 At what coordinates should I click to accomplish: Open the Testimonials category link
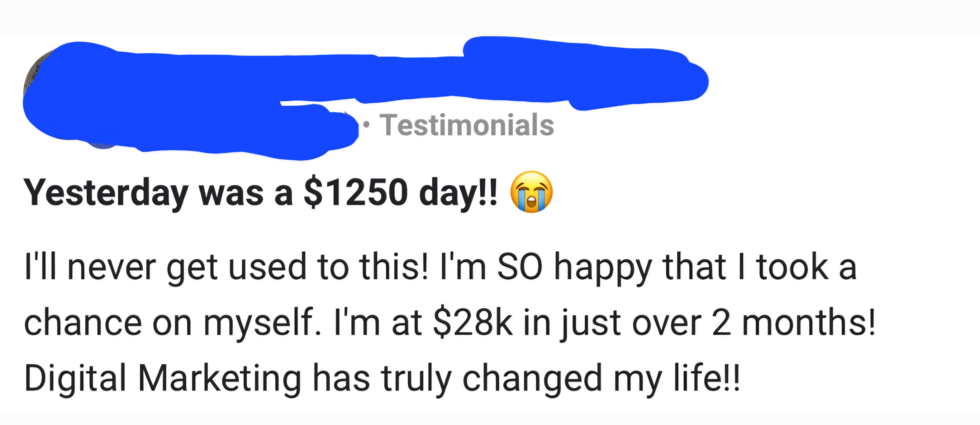468,125
